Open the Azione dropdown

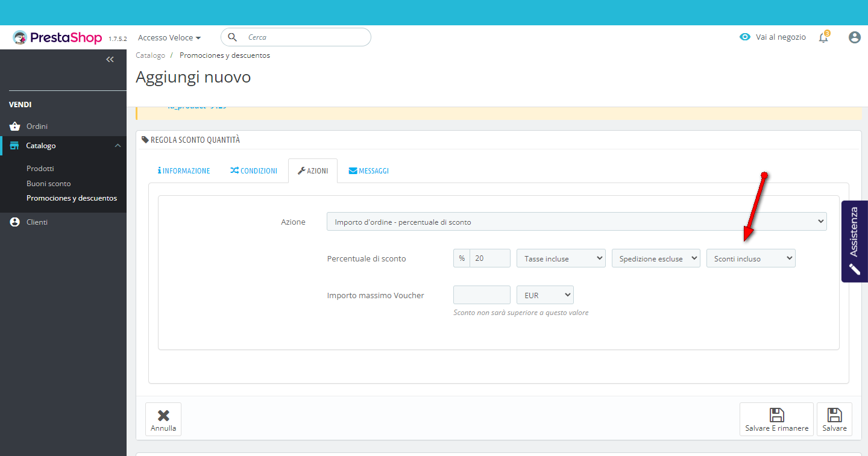tap(576, 222)
